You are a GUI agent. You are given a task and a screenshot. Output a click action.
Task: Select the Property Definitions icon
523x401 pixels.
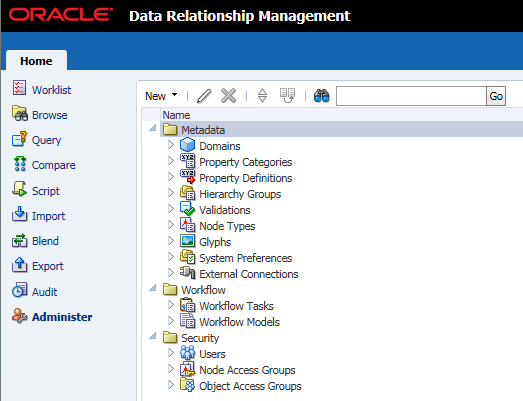[x=187, y=177]
